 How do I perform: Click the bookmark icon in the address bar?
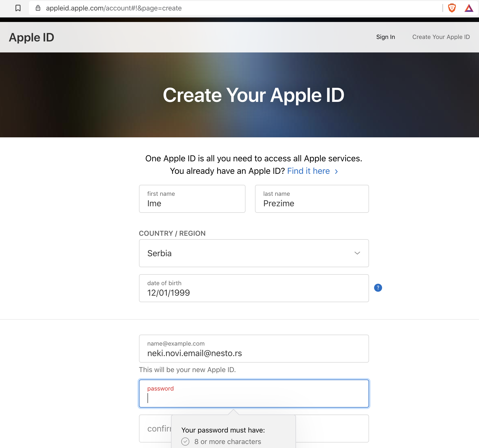click(18, 8)
